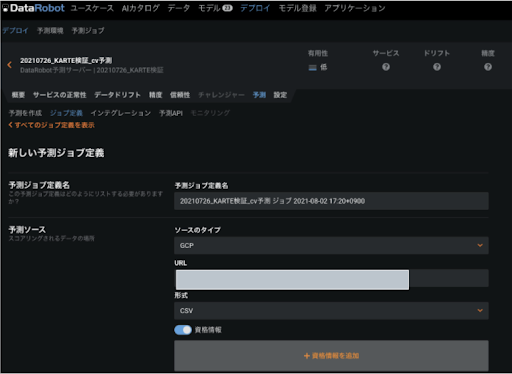512x374 pixels.
Task: Open the ソースのタイプ GCP dropdown
Action: tap(331, 245)
